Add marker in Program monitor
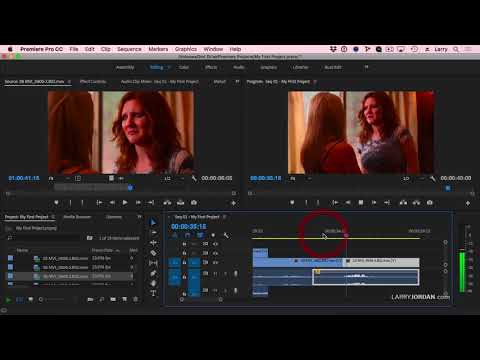The width and height of the screenshot is (480, 360). point(292,202)
